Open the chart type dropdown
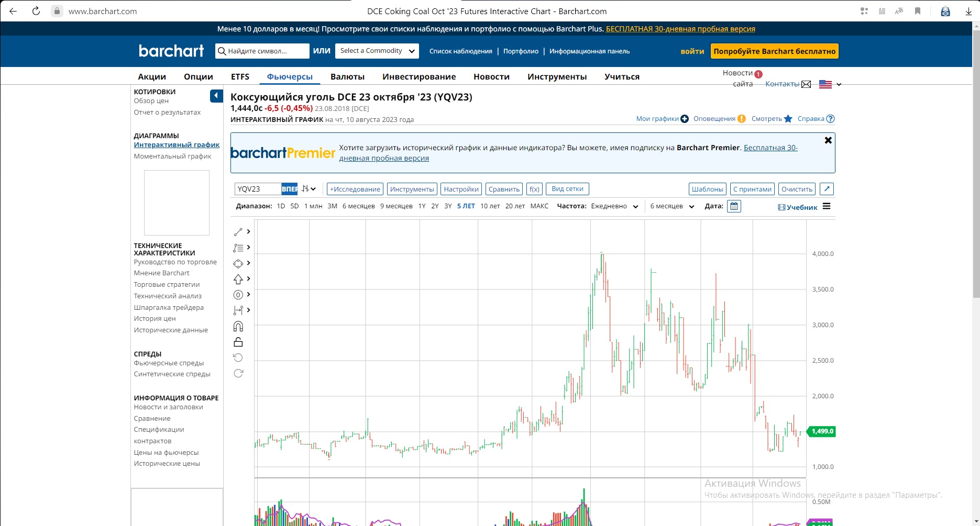The width and height of the screenshot is (980, 526). pyautogui.click(x=309, y=189)
